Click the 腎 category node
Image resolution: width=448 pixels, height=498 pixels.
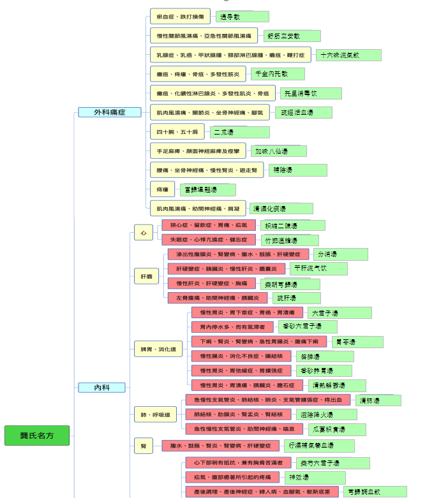point(143,446)
